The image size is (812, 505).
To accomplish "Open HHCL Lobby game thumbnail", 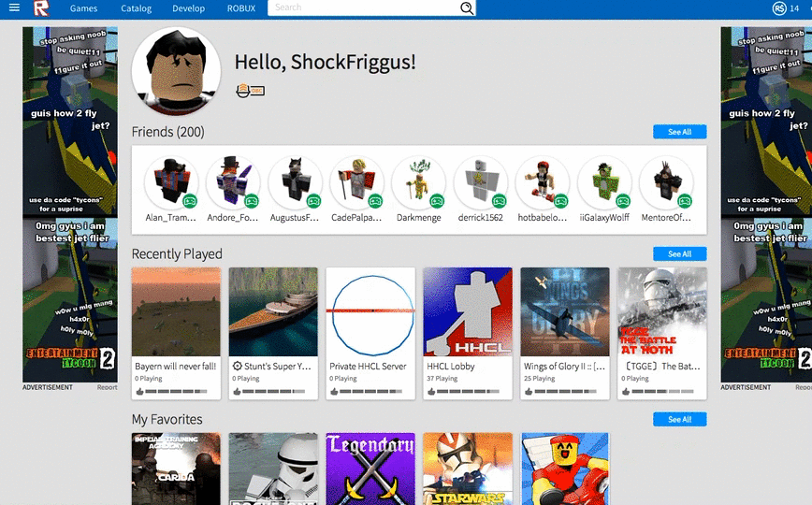I will point(468,311).
